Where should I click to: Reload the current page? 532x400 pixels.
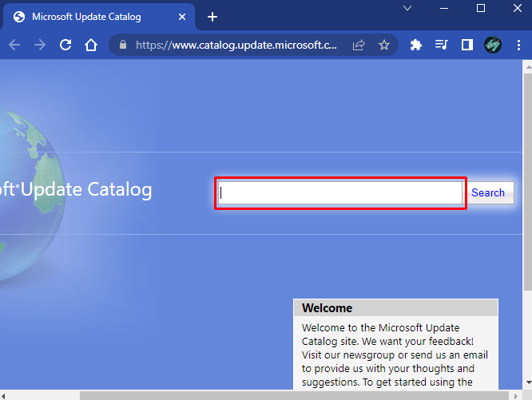pyautogui.click(x=66, y=45)
